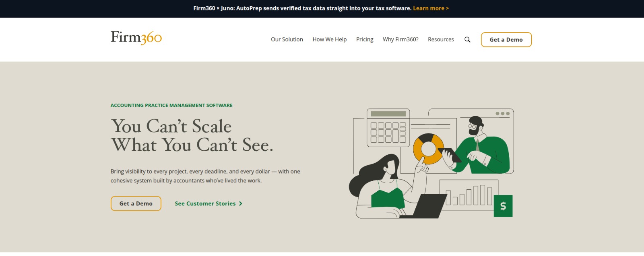Click the paragraph starting Bring visibility

(205, 176)
